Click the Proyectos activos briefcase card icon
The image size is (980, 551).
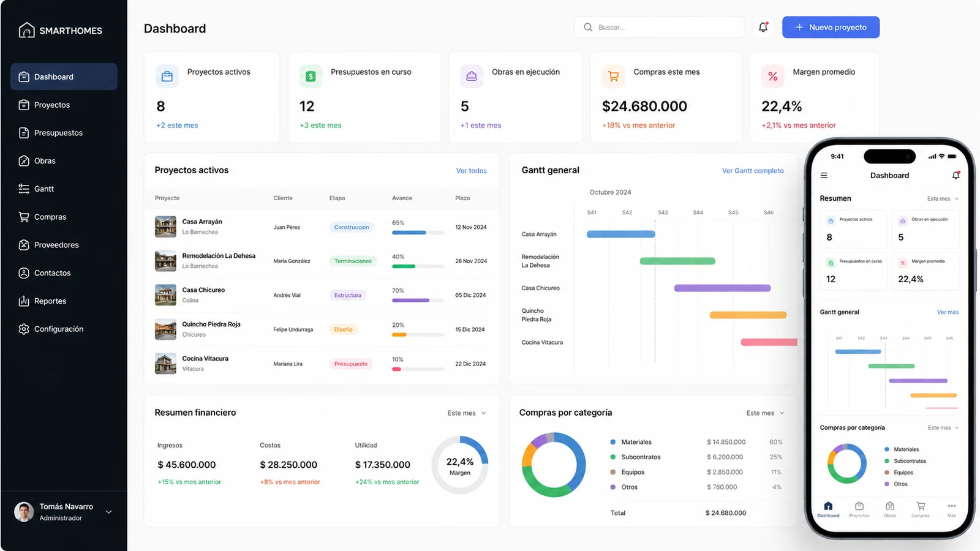tap(167, 77)
